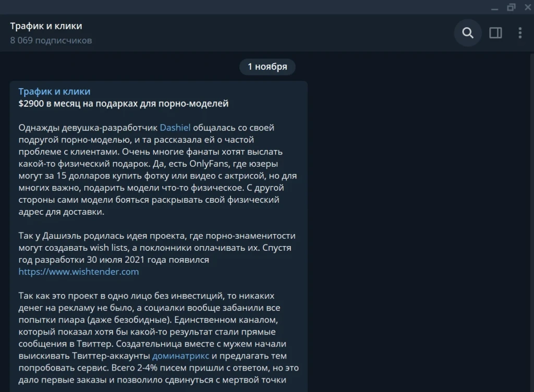This screenshot has height=392, width=534.
Task: Click the message bubble paragraph about OnlyFans
Action: click(x=157, y=169)
